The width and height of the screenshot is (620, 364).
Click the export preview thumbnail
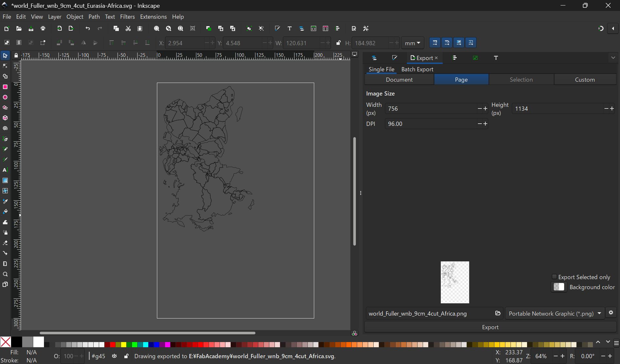click(x=455, y=282)
